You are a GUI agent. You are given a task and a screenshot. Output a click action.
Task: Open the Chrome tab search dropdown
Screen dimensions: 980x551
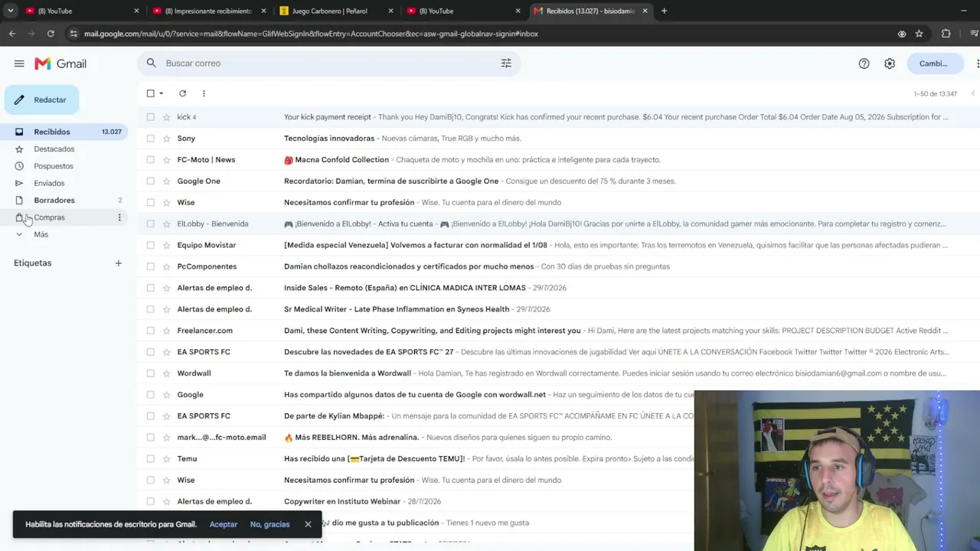[11, 11]
